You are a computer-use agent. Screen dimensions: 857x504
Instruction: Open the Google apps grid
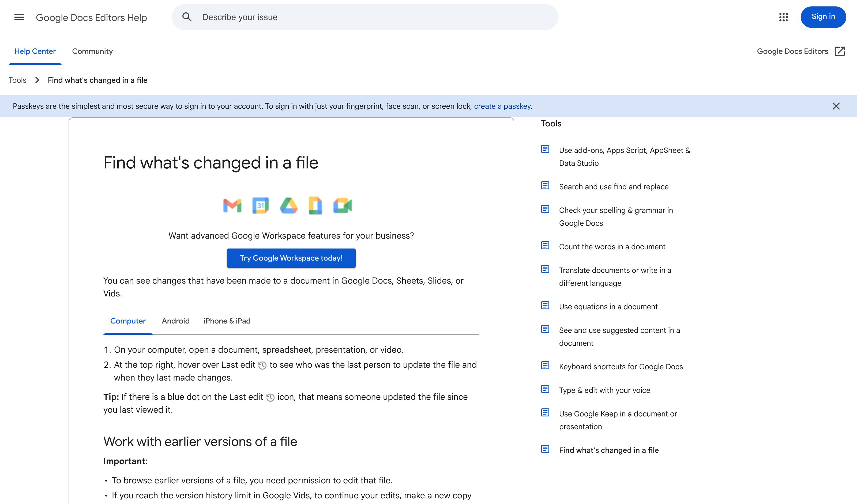point(783,17)
